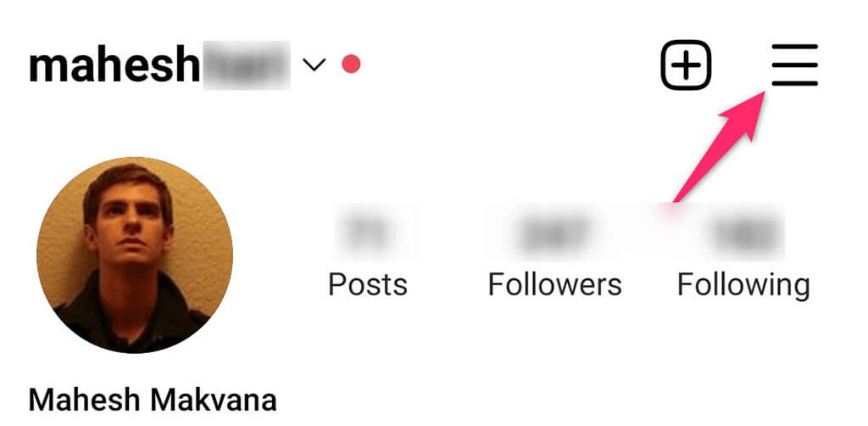Click the bold 'mahesh' username heading

click(114, 64)
